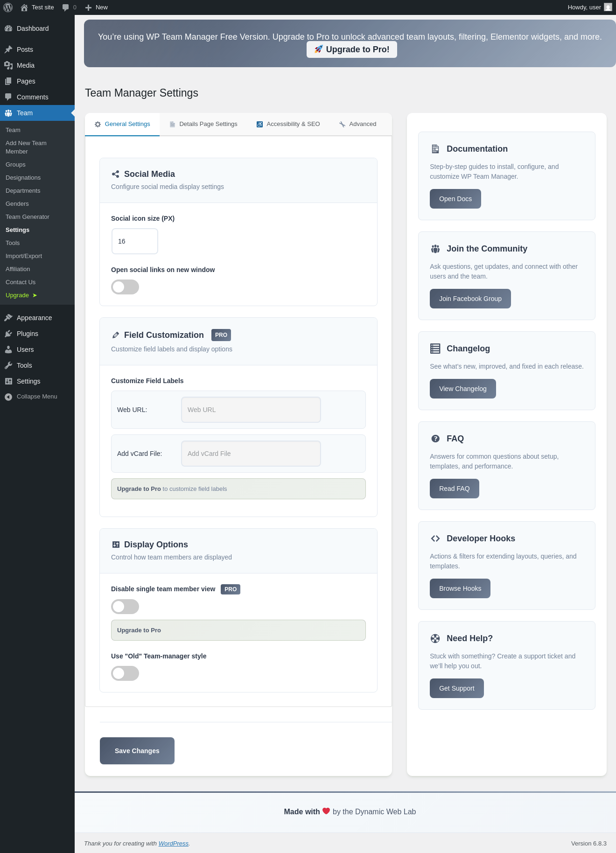Click Join Facebook Group button

point(470,299)
